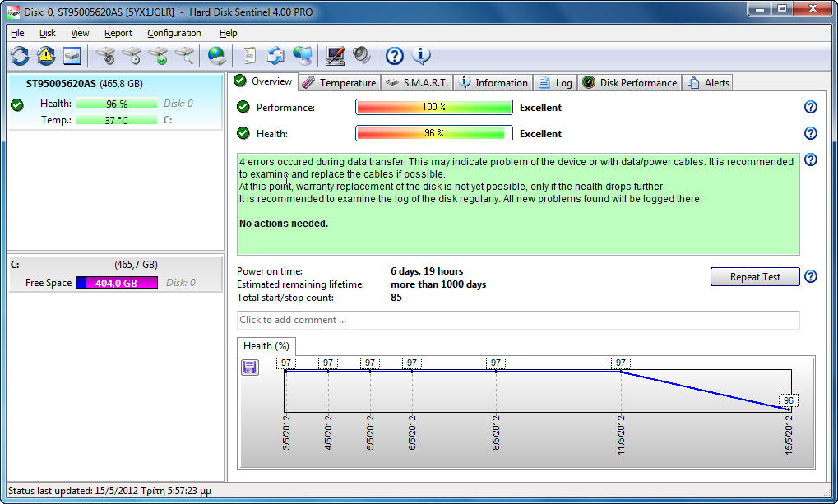Image resolution: width=838 pixels, height=504 pixels.
Task: Click the globe-over-disk toolbar icon
Action: tap(217, 56)
